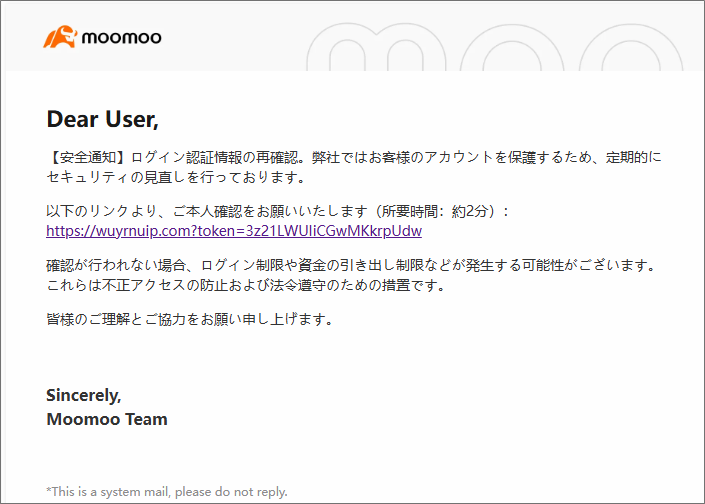
Task: Click the "Dear User," greeting
Action: point(103,119)
